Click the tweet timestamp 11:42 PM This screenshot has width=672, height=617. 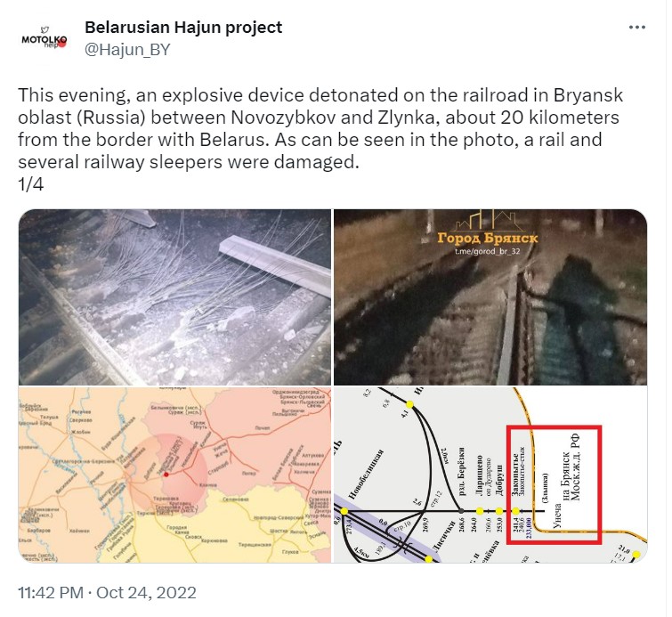51,593
